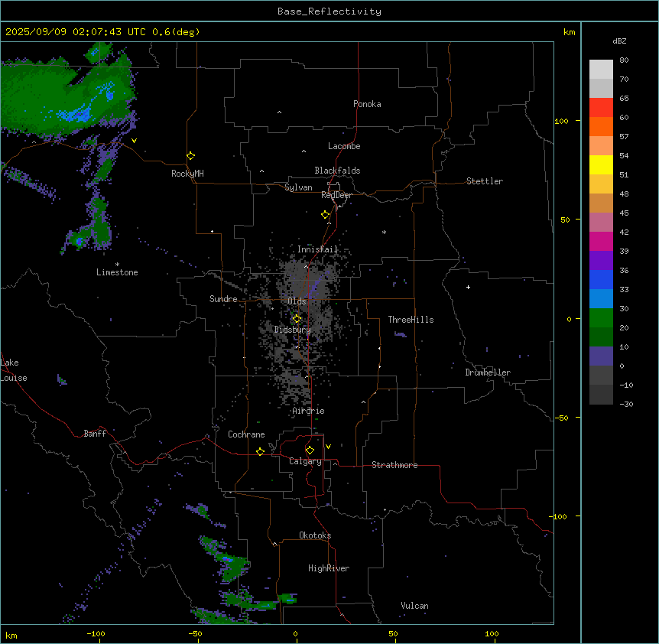Click the RedDeer city label
The image size is (659, 644).
pyautogui.click(x=336, y=195)
